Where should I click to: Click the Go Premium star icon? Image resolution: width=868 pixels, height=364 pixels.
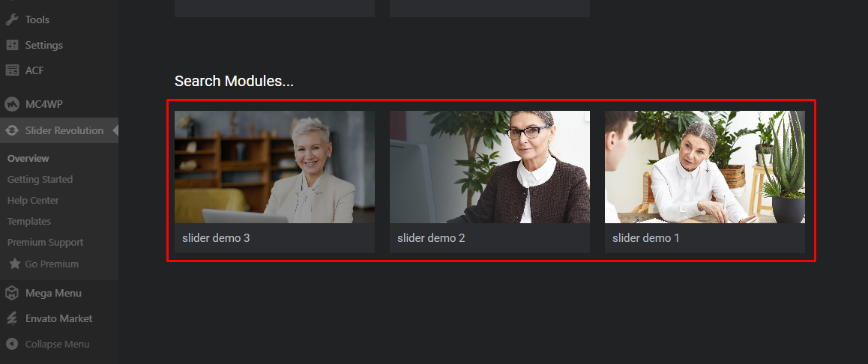(x=15, y=264)
